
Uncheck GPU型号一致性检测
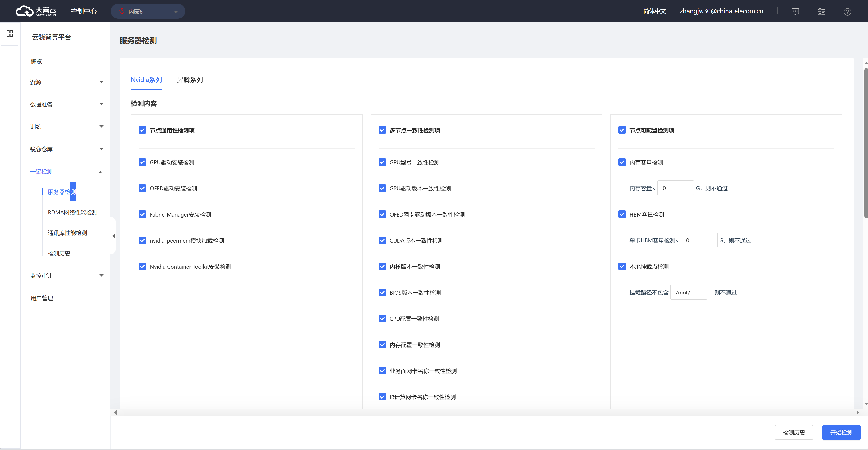pos(382,162)
